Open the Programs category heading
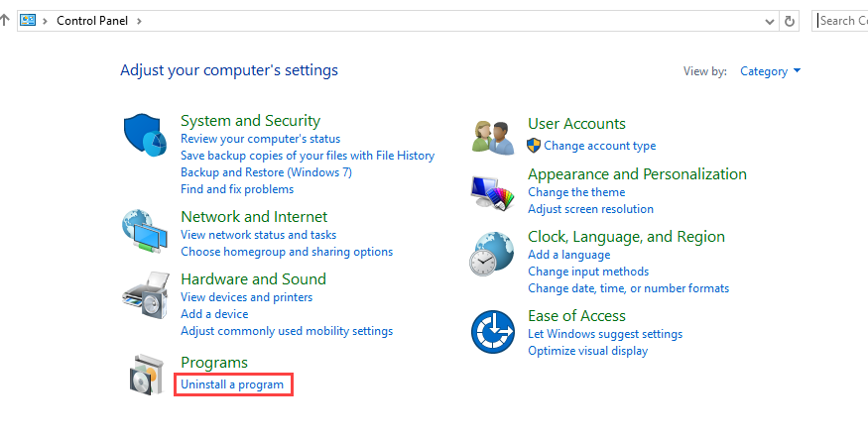Image resolution: width=868 pixels, height=438 pixels. coord(214,363)
